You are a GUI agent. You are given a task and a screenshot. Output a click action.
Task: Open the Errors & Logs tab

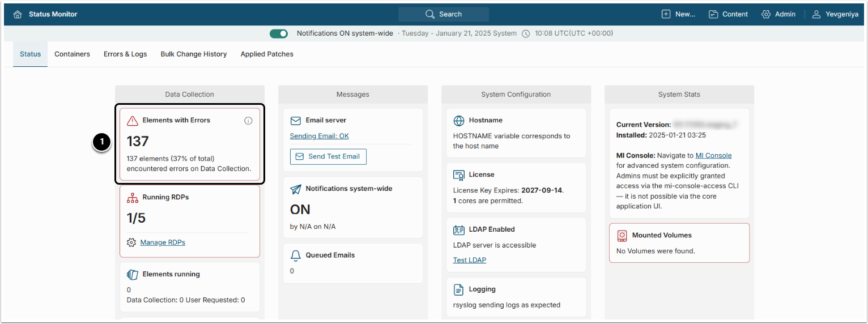pos(125,54)
